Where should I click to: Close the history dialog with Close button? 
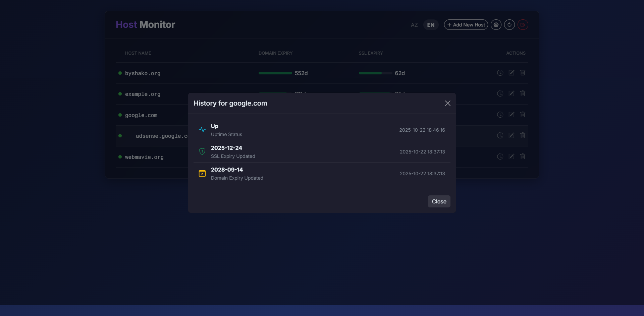pyautogui.click(x=439, y=201)
